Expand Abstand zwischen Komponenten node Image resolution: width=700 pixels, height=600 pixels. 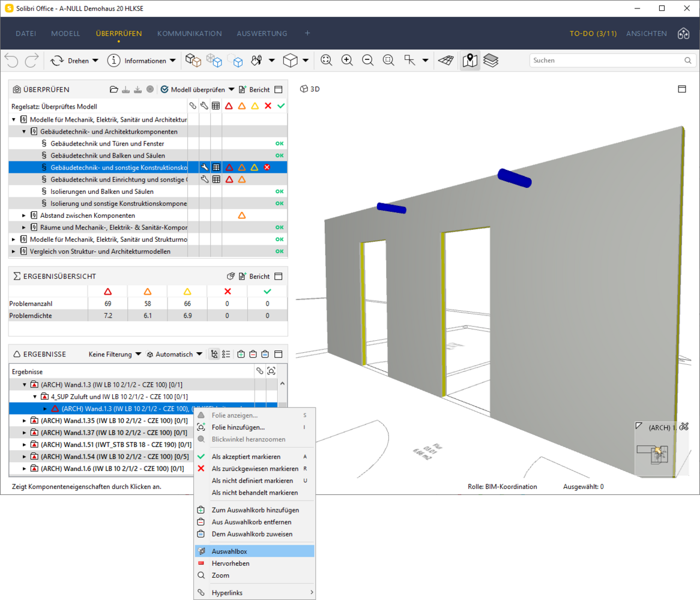pos(24,215)
